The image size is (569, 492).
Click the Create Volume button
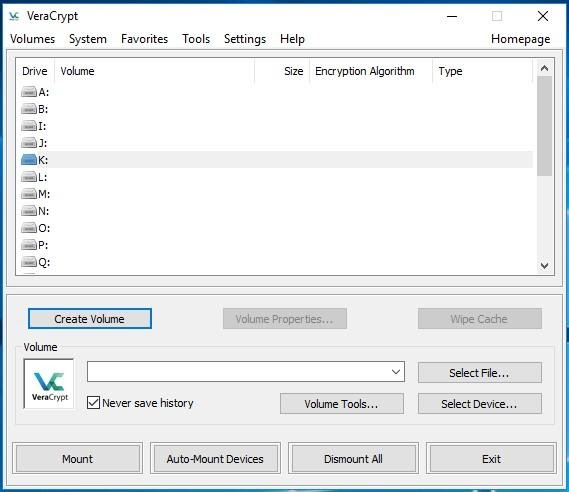pos(90,319)
